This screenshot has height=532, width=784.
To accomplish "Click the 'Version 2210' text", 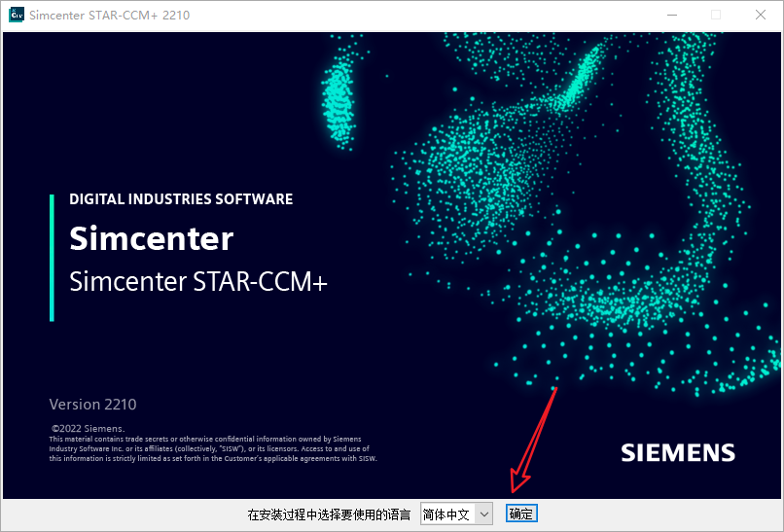I will pyautogui.click(x=93, y=404).
